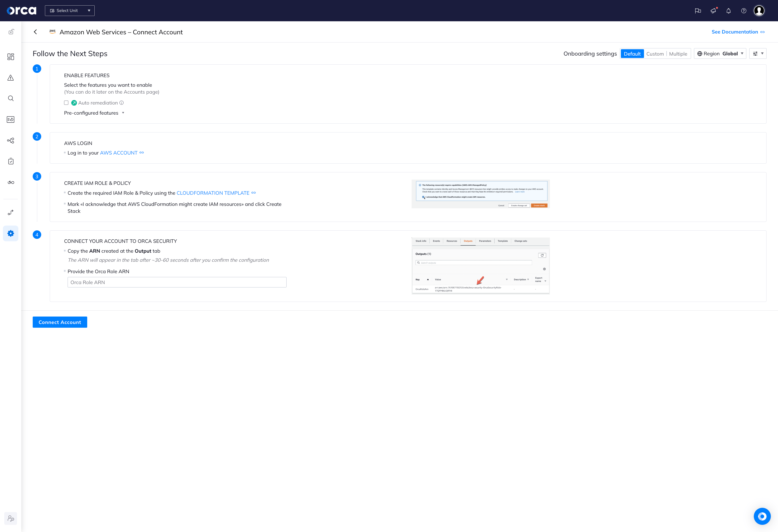Open the Alerts sidebar icon
This screenshot has width=778, height=532.
[11, 78]
